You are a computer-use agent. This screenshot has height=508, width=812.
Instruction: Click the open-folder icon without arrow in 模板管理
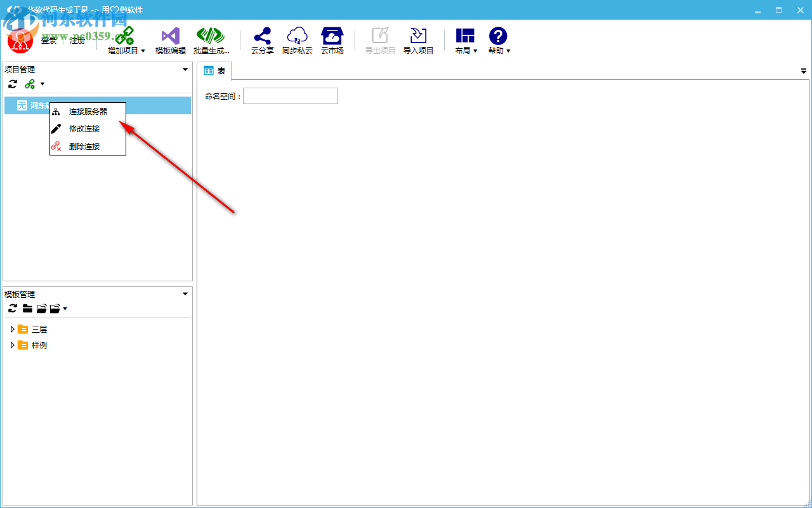pos(41,309)
